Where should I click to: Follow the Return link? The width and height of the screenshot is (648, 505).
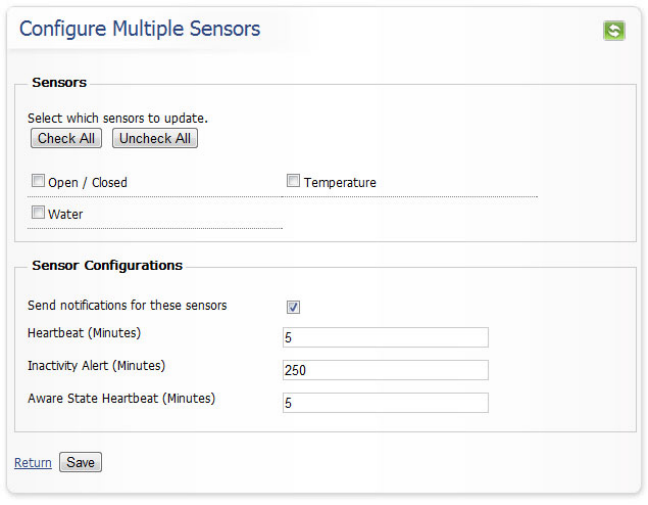33,463
